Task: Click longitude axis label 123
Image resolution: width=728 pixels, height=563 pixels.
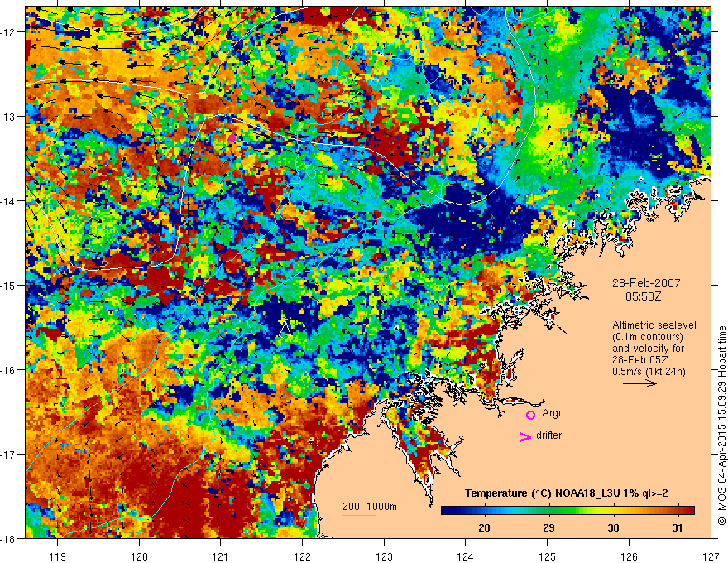Action: click(384, 556)
